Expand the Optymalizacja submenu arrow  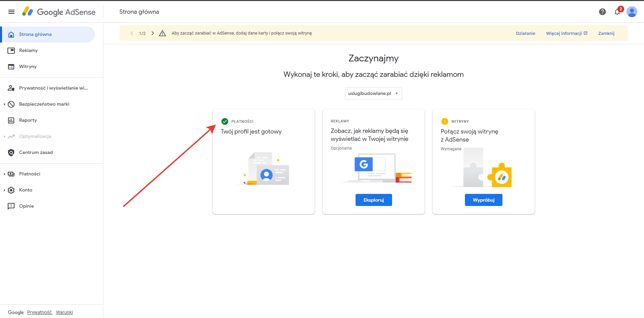(4, 137)
